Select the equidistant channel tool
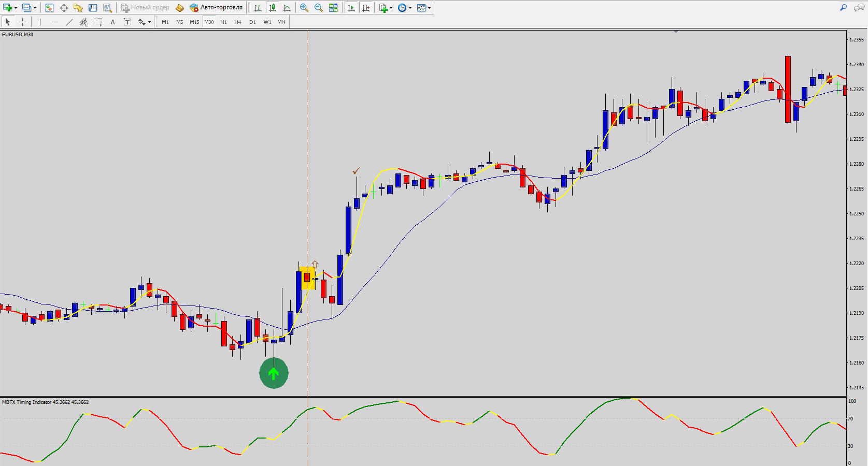 (83, 22)
